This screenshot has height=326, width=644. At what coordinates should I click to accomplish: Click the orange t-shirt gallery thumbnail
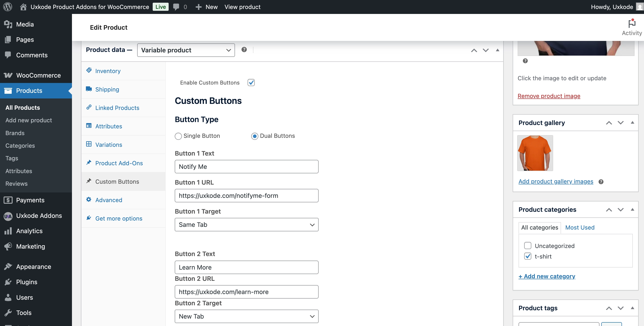pyautogui.click(x=535, y=153)
